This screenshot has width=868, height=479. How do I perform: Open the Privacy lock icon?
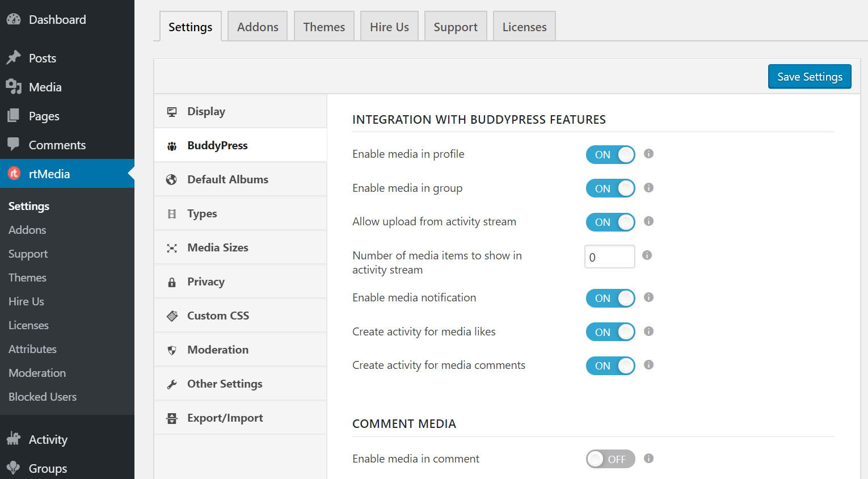(171, 281)
